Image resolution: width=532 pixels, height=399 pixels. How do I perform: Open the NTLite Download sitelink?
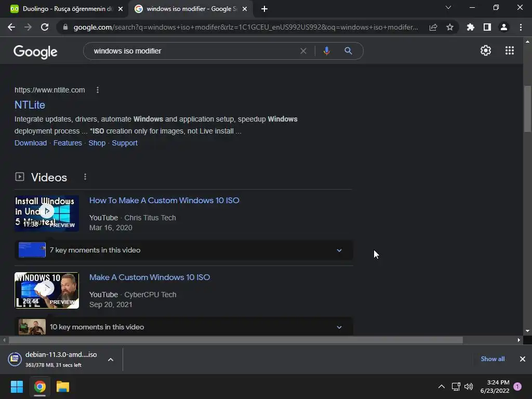31,143
